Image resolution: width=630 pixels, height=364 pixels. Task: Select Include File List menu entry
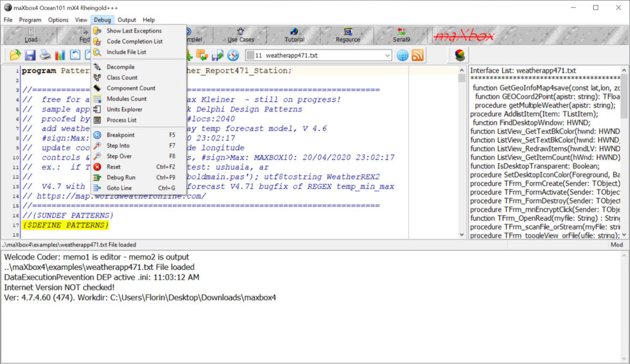pyautogui.click(x=138, y=52)
